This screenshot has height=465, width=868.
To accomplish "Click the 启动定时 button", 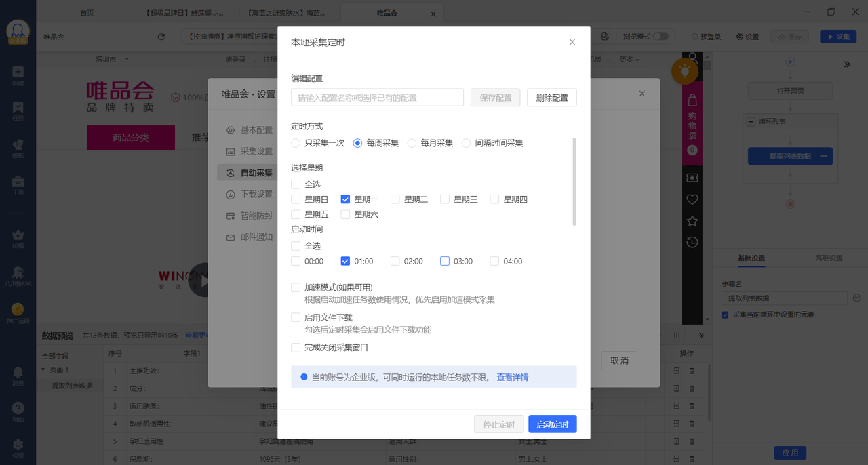I will pos(553,425).
